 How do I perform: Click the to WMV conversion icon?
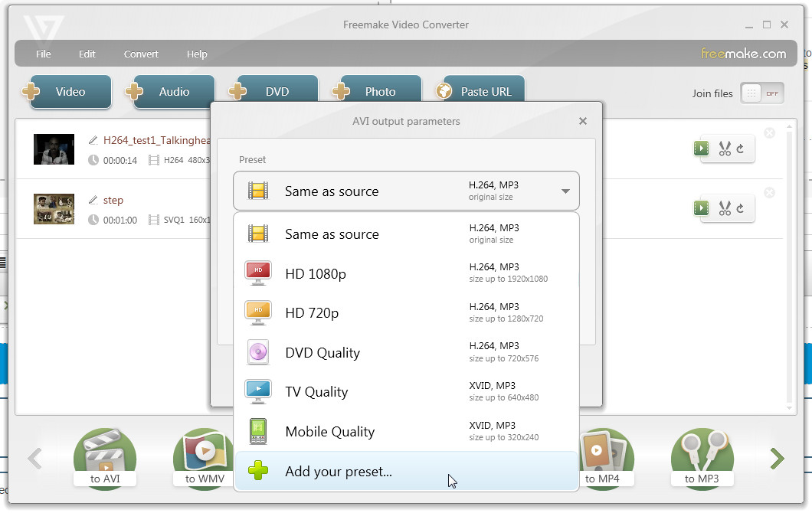click(205, 458)
